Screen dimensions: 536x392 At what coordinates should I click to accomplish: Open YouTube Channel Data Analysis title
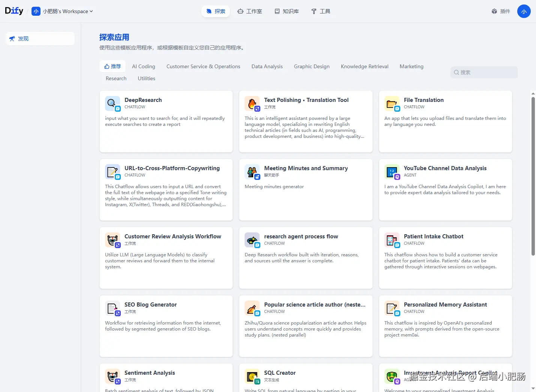click(445, 168)
